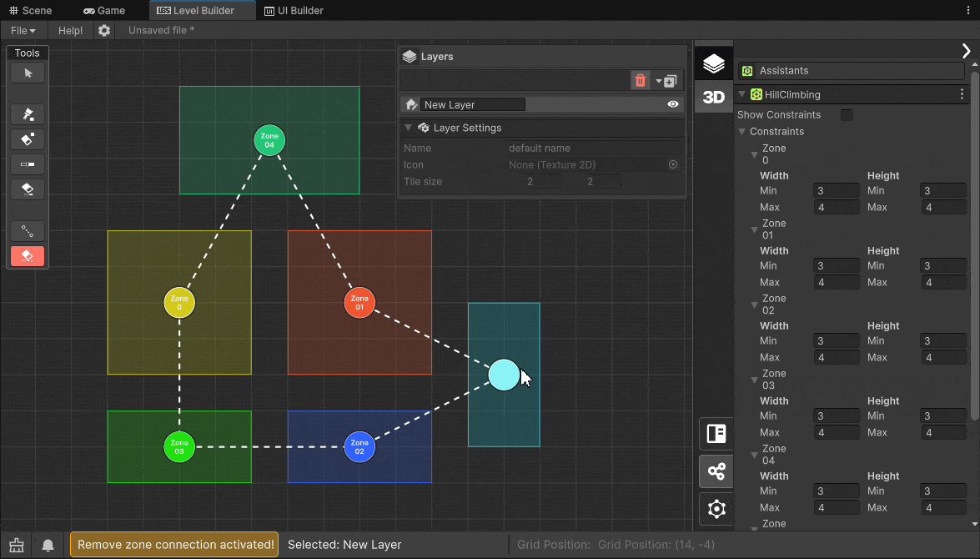Open the add layer dropdown button
The width and height of the screenshot is (980, 559).
pos(667,81)
